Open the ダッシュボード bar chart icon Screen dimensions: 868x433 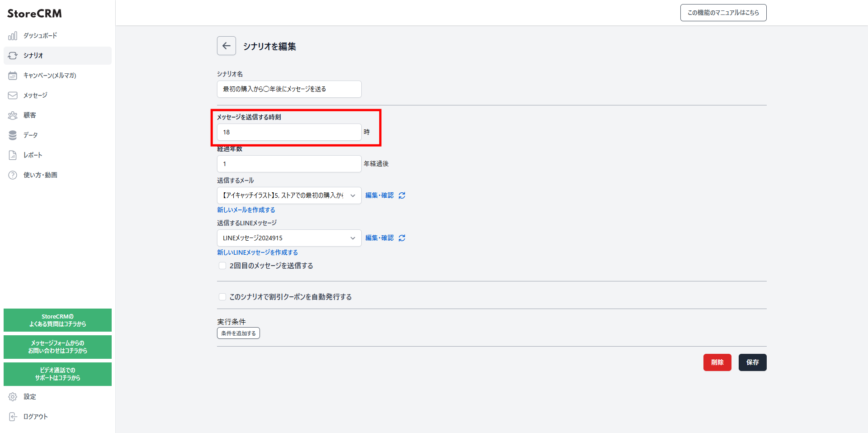pos(13,36)
